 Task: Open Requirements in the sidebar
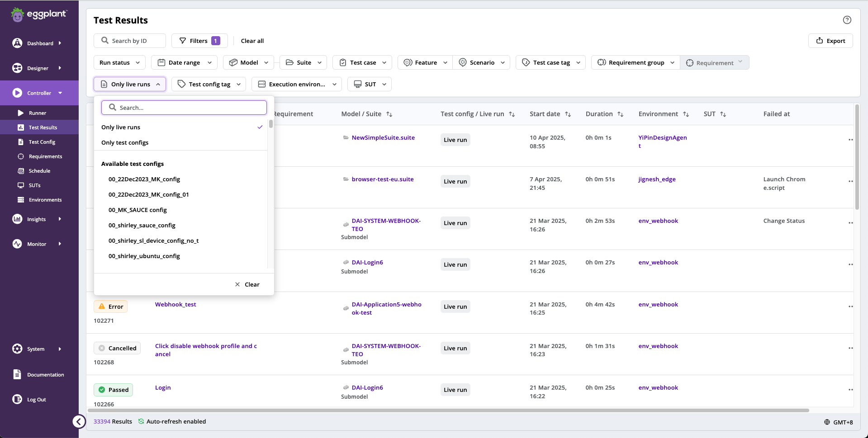coord(45,156)
